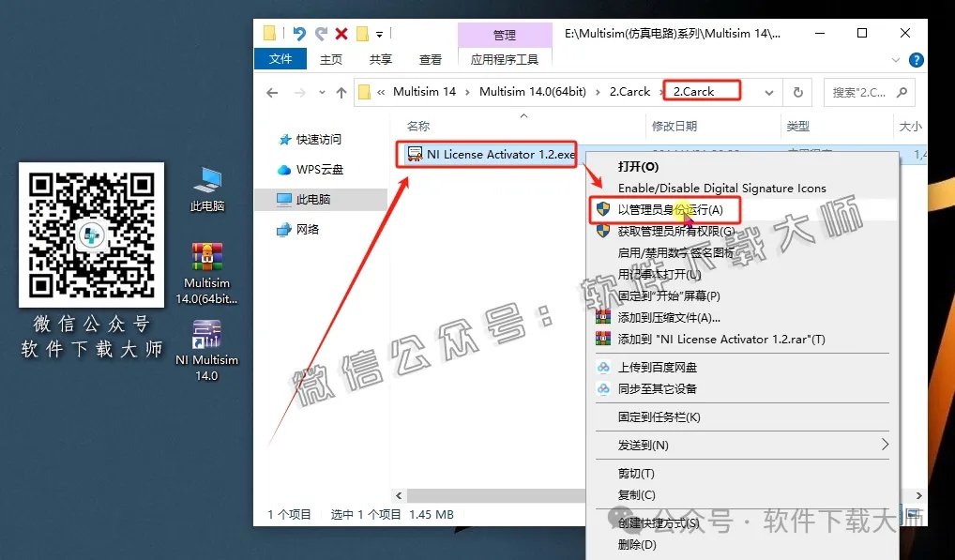
Task: Switch to the 查看 ribbon tab
Action: tap(430, 58)
